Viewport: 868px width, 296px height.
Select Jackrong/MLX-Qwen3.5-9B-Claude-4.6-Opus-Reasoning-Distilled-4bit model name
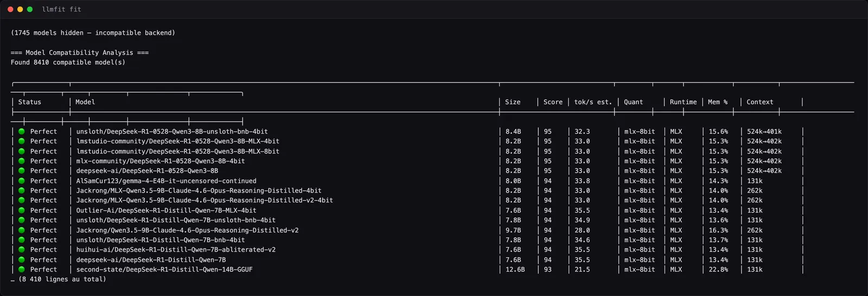click(x=199, y=190)
